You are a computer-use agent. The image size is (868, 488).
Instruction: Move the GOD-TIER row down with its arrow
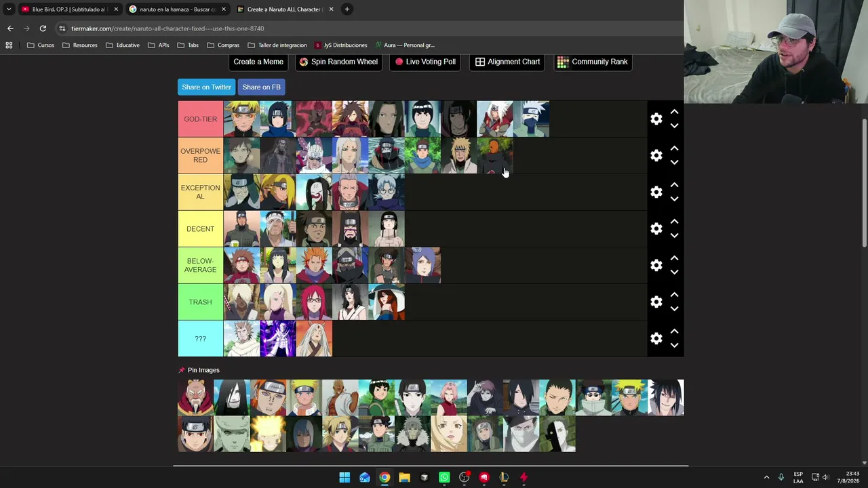pos(674,126)
